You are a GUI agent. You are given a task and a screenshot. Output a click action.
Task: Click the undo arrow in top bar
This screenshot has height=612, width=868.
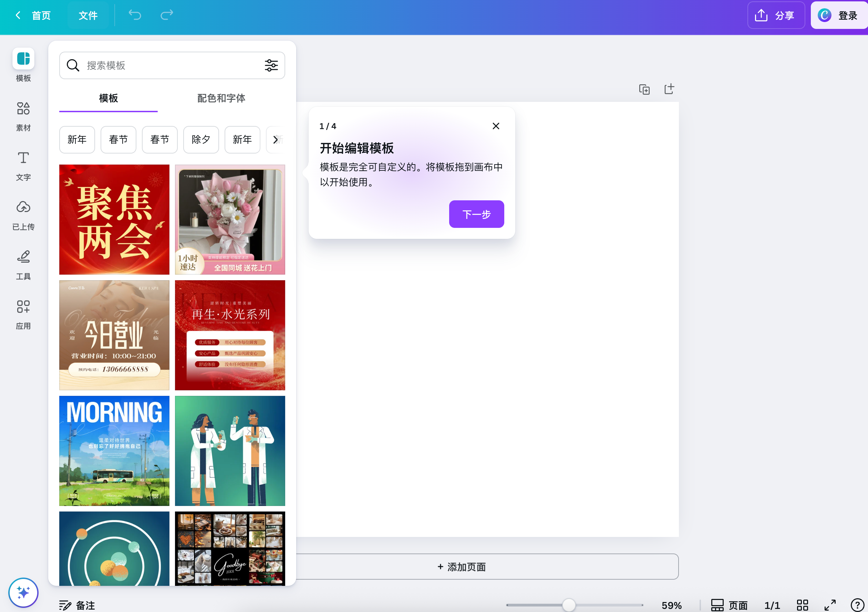pyautogui.click(x=135, y=15)
